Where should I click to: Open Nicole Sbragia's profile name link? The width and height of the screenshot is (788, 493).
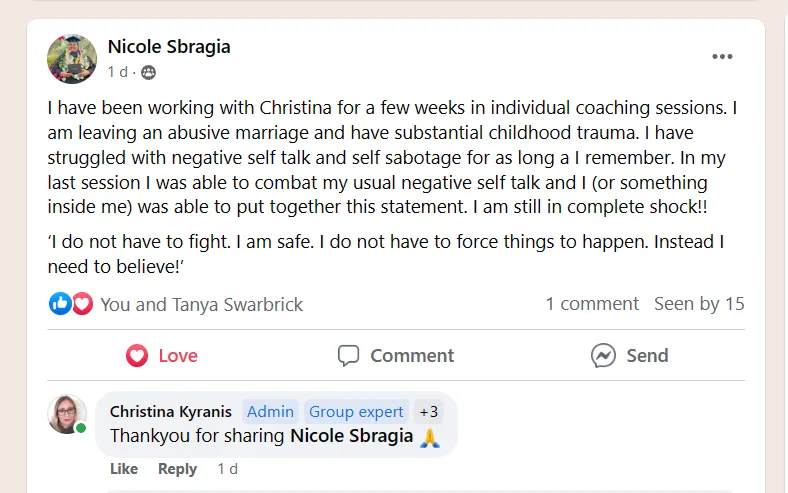point(169,47)
